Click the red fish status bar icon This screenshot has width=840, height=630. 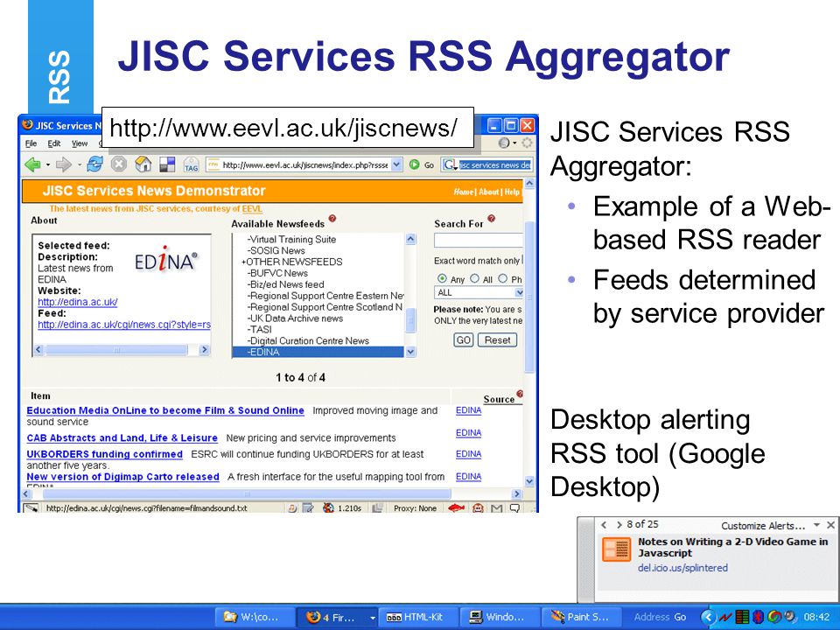(x=456, y=507)
